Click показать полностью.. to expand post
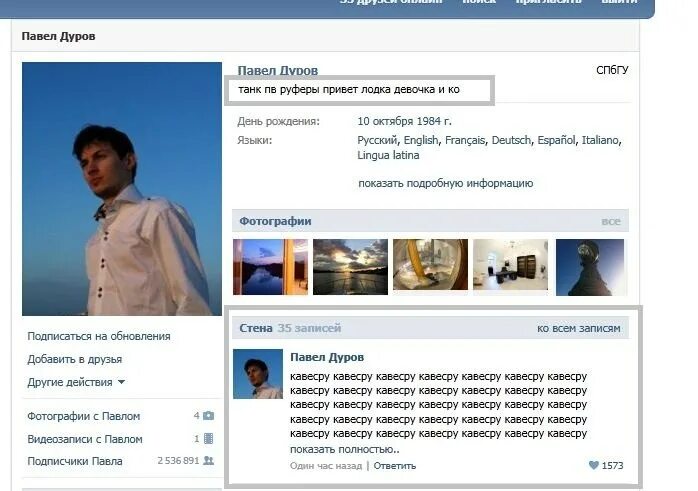This screenshot has width=698, height=491. (x=345, y=450)
